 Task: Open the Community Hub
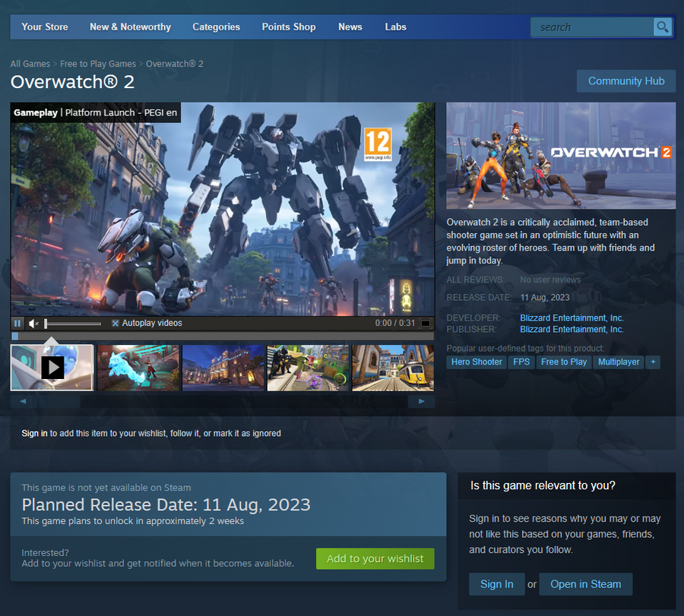pos(625,81)
